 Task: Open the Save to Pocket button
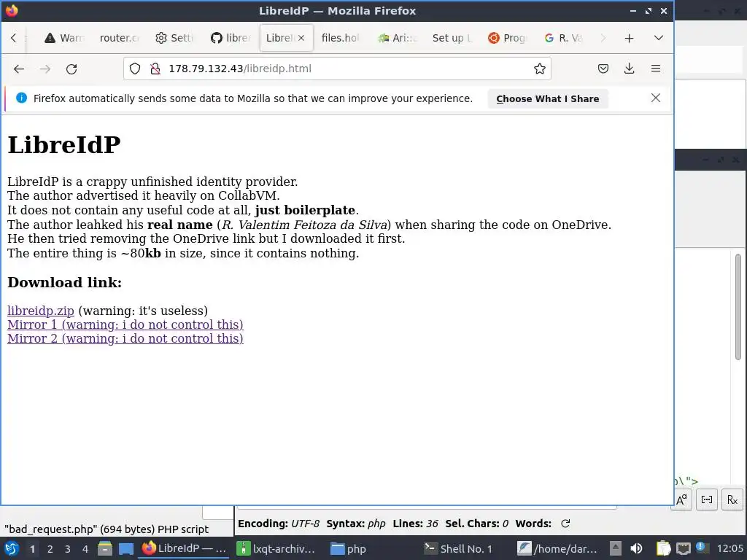point(603,69)
